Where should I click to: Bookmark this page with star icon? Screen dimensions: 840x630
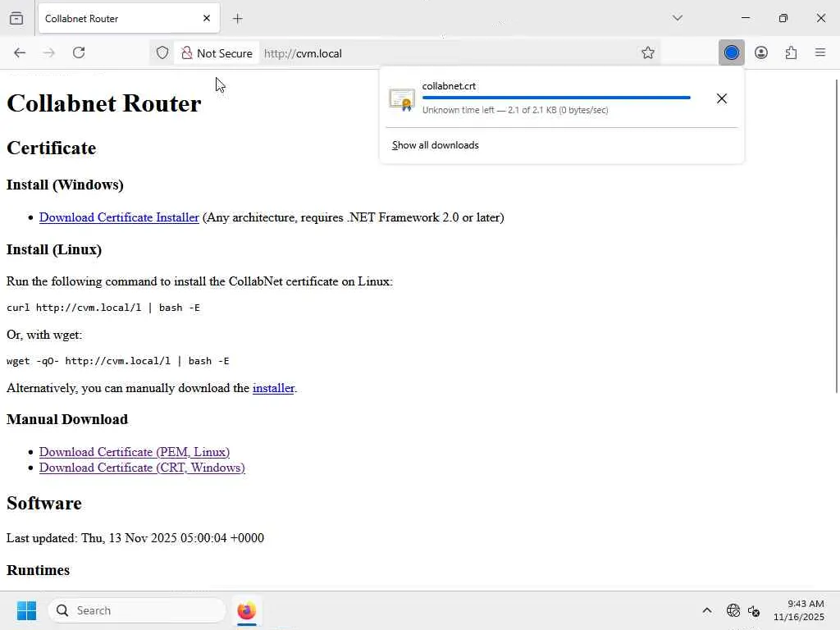(648, 52)
